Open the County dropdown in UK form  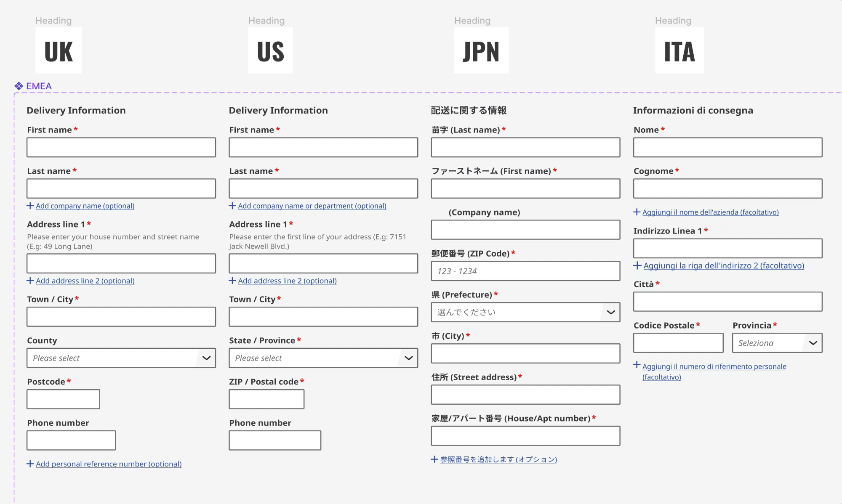click(x=121, y=358)
